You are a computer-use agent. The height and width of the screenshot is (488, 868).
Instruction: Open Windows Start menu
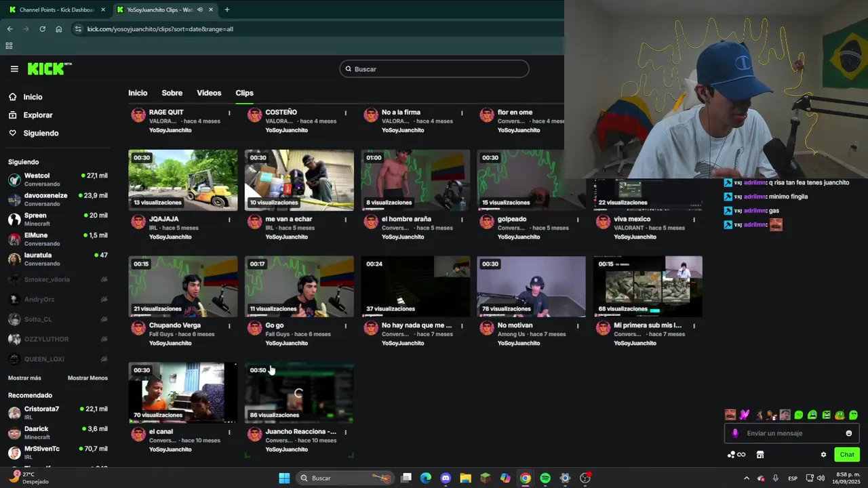pos(284,478)
